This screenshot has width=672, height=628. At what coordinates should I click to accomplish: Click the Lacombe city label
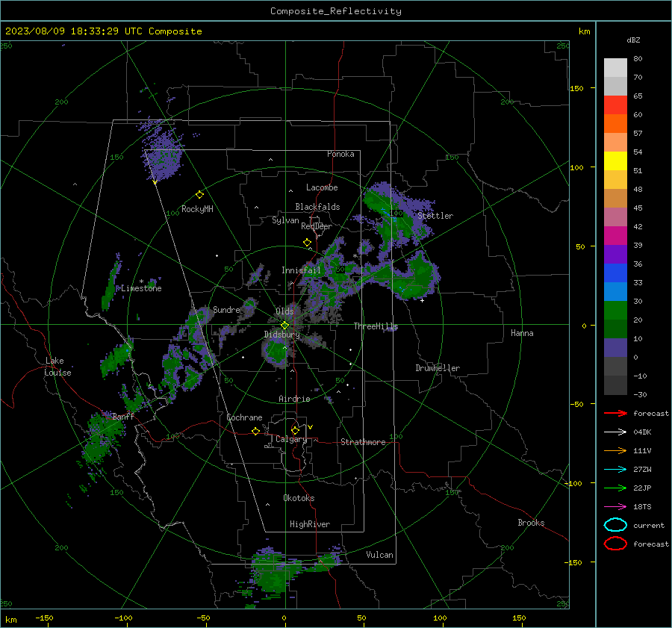point(322,187)
